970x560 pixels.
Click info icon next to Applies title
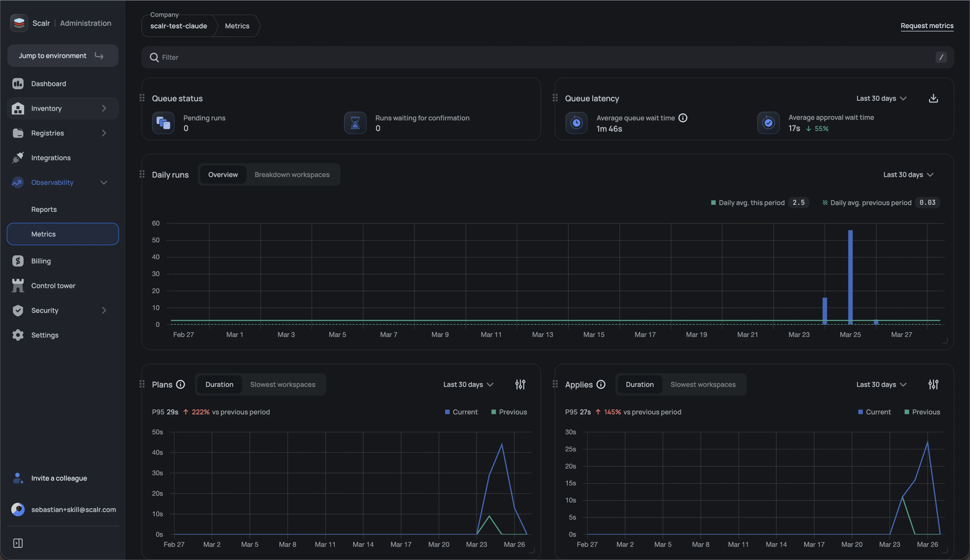point(601,384)
